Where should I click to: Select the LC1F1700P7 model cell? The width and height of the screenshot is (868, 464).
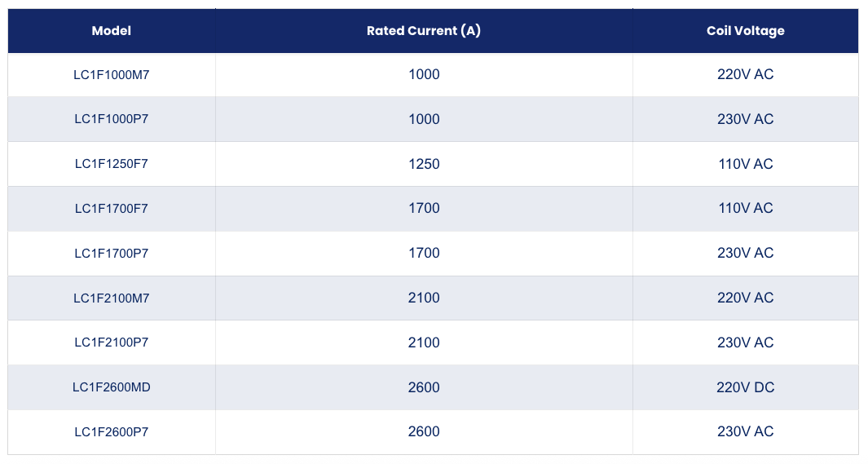tap(112, 254)
